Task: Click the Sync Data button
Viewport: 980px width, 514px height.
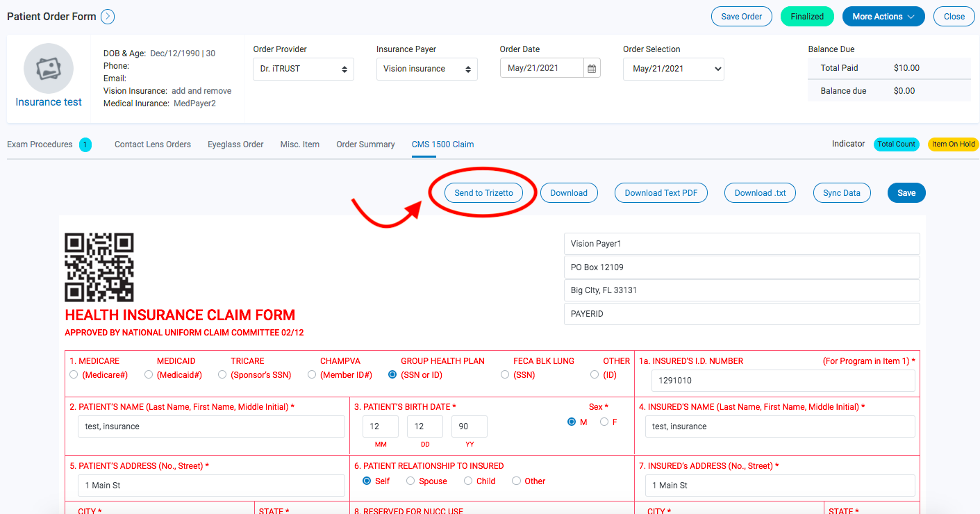Action: pyautogui.click(x=841, y=192)
